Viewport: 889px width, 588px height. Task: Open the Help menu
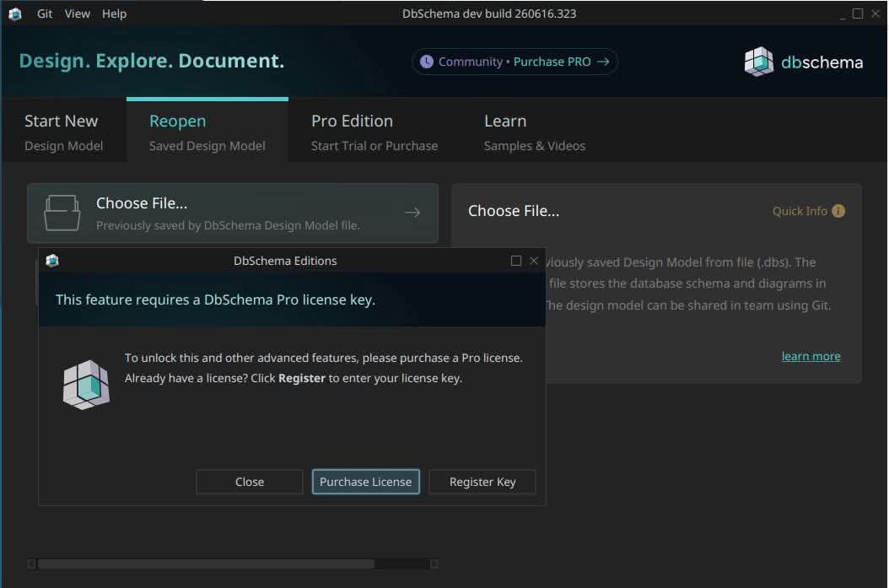point(114,13)
